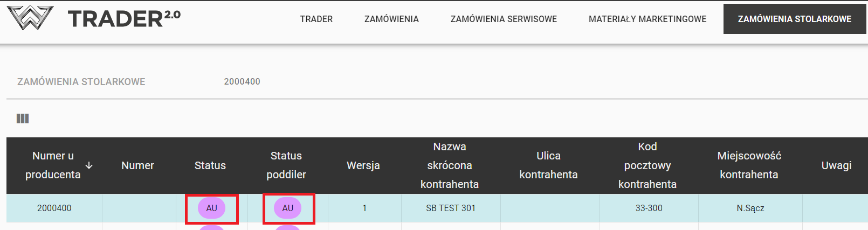
Task: Click breadcrumb order number 2000400
Action: pos(242,82)
